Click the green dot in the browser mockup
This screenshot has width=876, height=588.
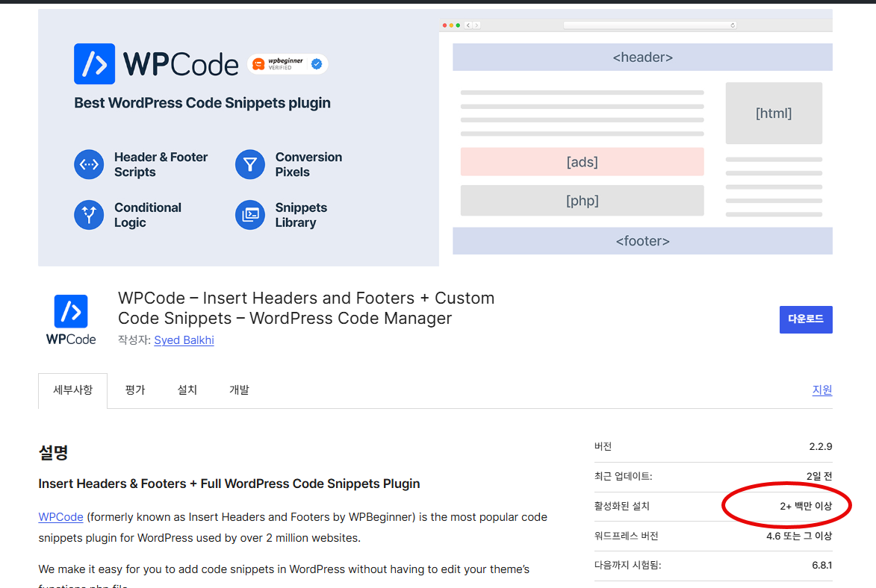click(x=457, y=23)
